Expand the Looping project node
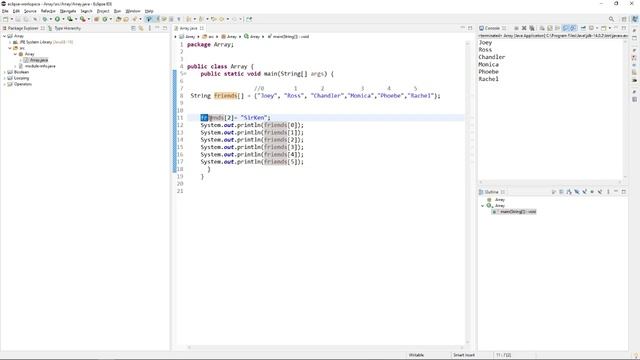 4,78
